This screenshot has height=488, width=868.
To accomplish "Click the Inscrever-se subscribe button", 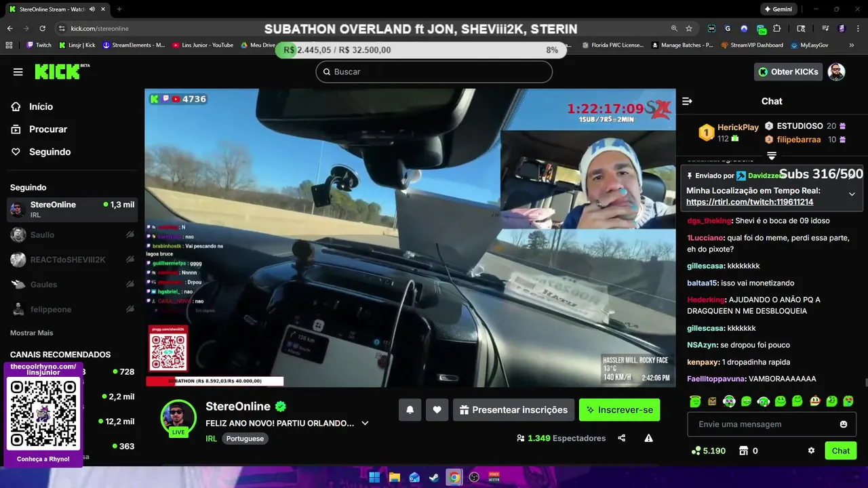I will click(619, 410).
